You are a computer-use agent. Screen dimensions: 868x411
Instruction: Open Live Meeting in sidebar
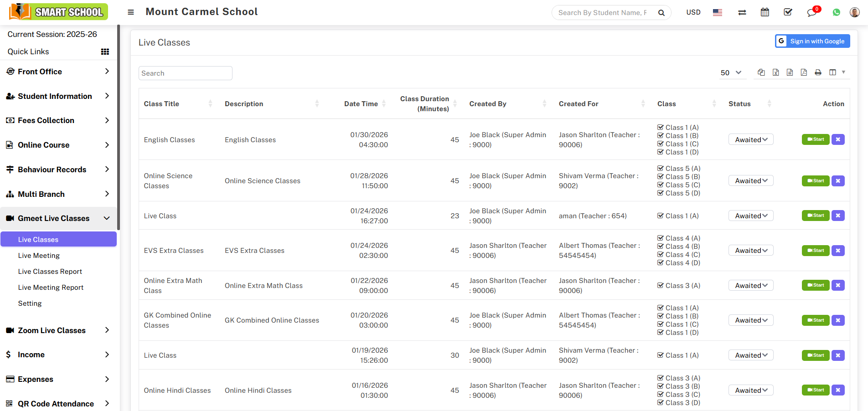pyautogui.click(x=39, y=256)
